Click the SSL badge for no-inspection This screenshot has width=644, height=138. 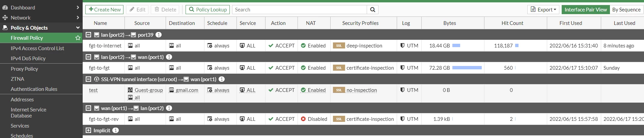point(339,90)
